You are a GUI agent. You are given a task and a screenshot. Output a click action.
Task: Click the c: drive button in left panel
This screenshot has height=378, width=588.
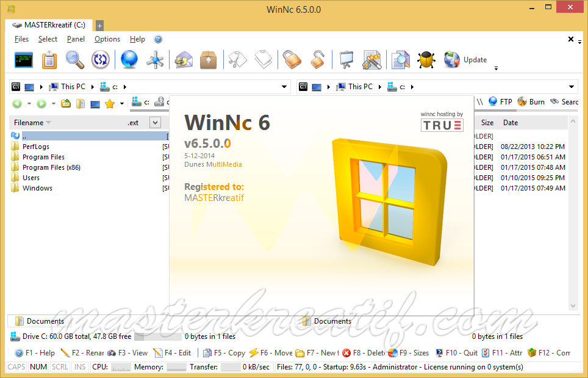[141, 102]
